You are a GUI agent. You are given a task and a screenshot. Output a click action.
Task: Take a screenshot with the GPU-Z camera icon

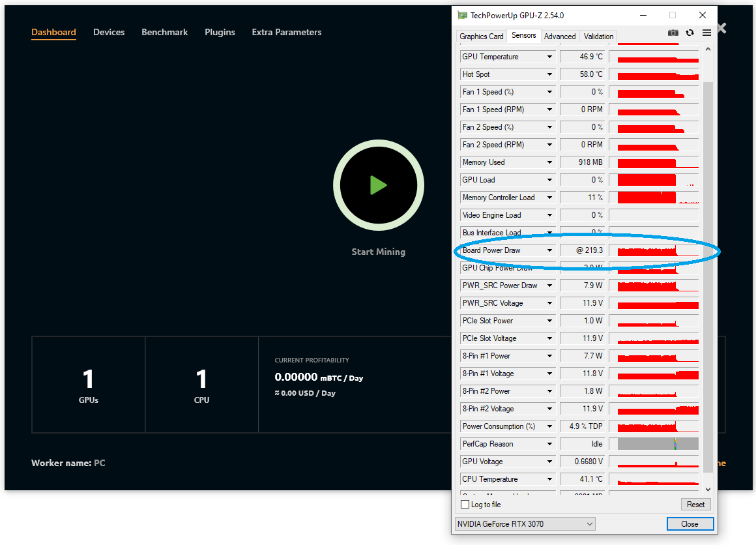(x=673, y=33)
